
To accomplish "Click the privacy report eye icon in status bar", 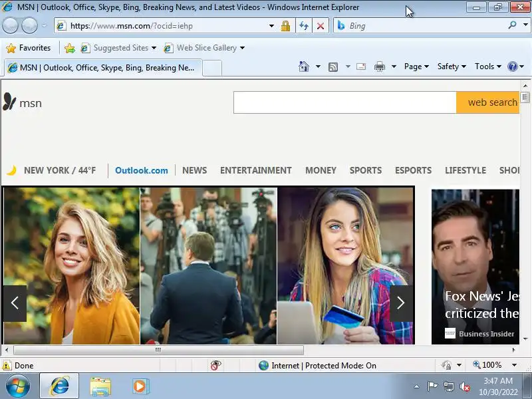I will (x=215, y=365).
